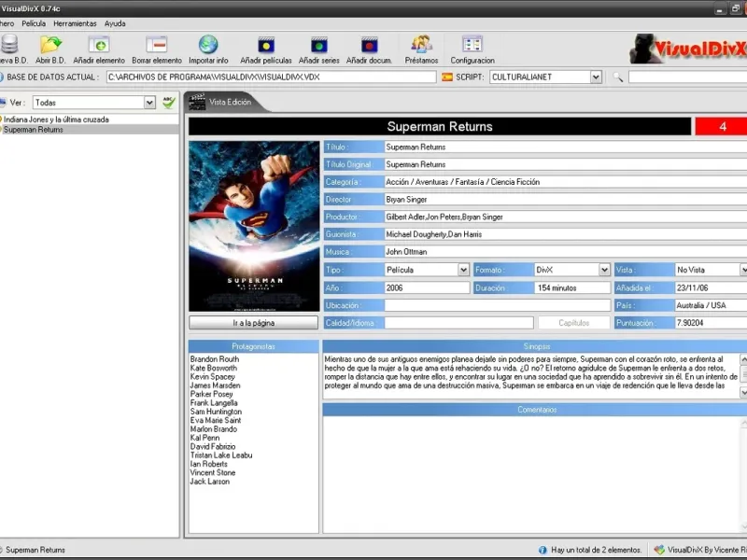This screenshot has height=560, width=747.
Task: Click the Añadir series icon
Action: 319,45
